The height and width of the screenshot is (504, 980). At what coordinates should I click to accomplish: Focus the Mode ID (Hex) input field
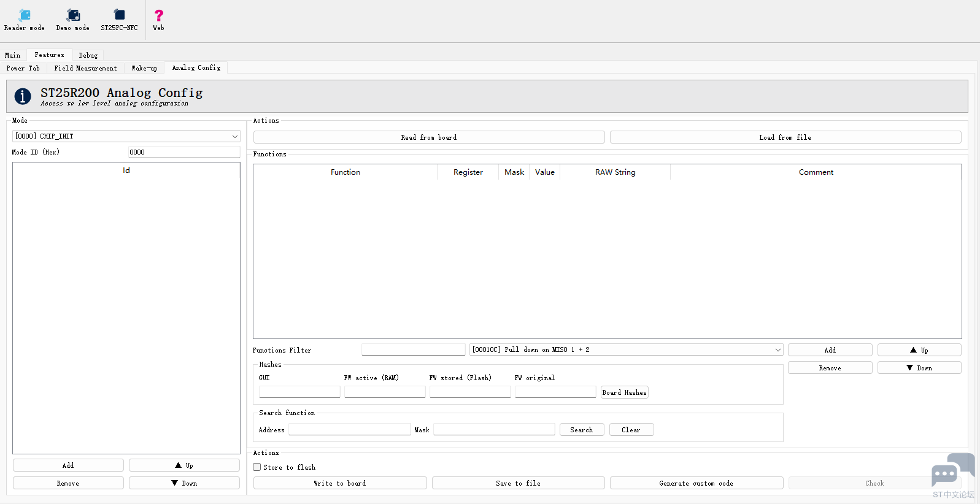click(x=184, y=152)
